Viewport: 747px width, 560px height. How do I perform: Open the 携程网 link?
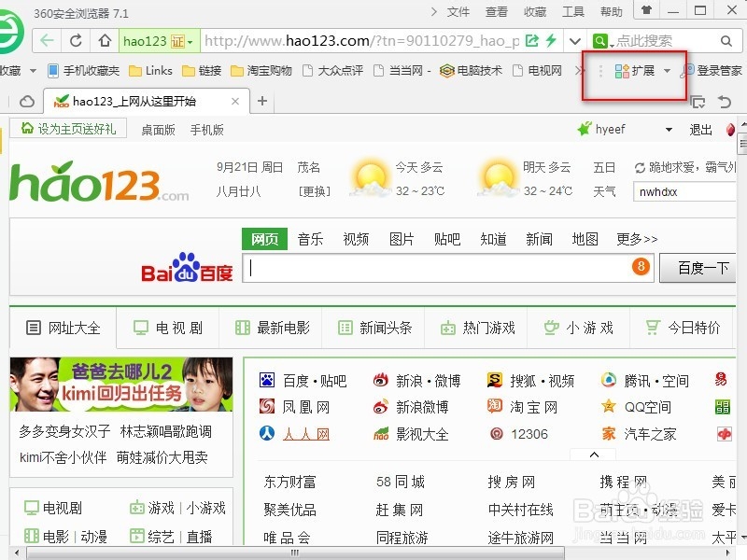point(623,482)
